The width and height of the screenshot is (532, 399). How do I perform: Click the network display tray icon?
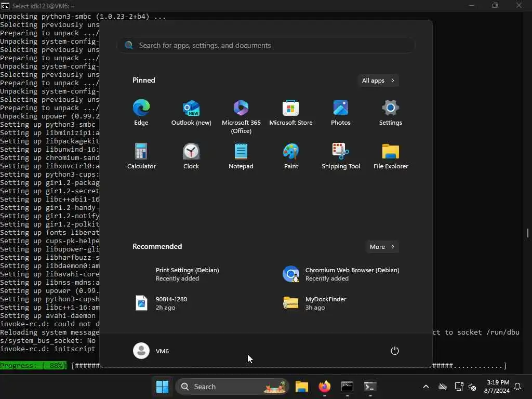tap(459, 387)
